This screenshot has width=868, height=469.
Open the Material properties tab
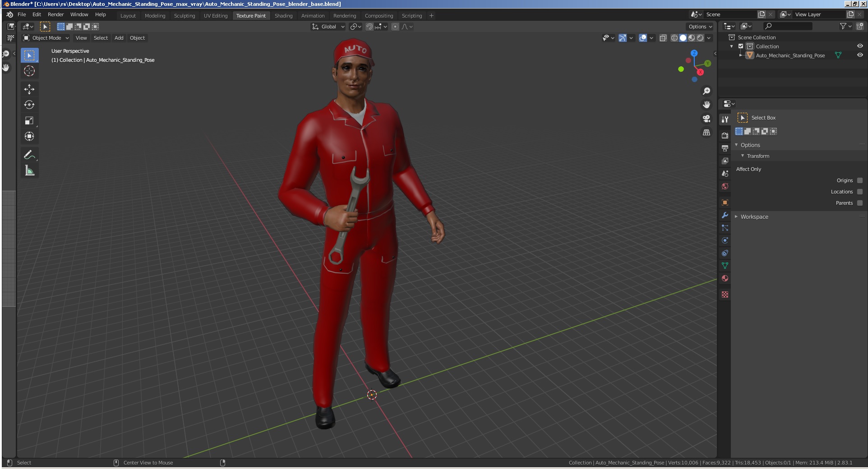pyautogui.click(x=725, y=278)
